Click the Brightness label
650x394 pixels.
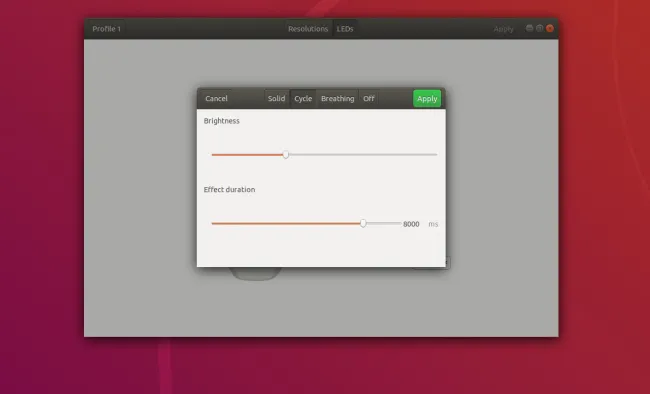point(222,121)
